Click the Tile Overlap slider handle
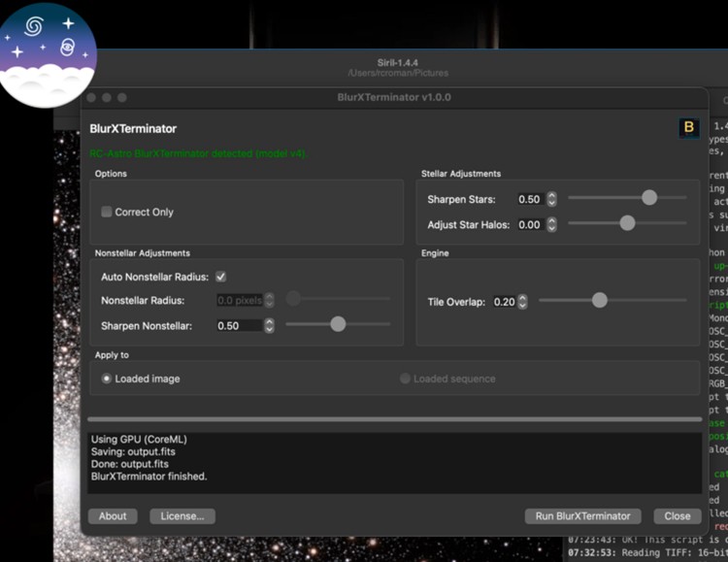The image size is (728, 562). point(600,300)
